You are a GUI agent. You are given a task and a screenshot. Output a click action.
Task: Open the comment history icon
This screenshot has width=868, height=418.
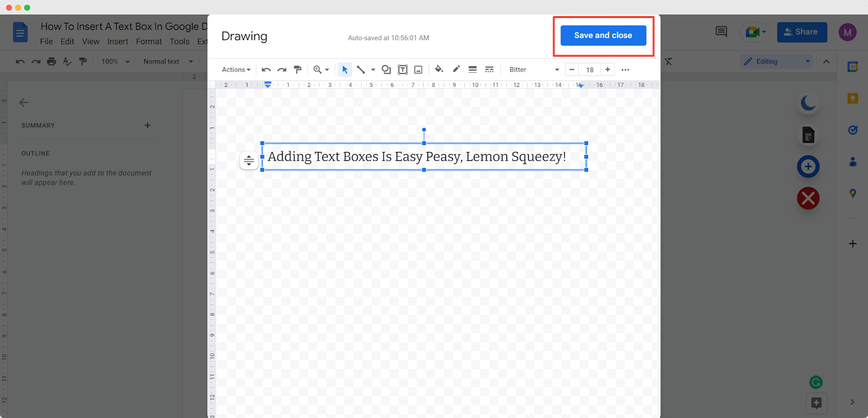pyautogui.click(x=721, y=32)
